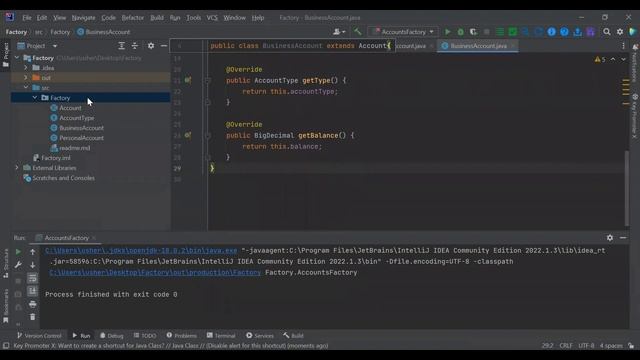Switch to BusinessAccount.java editor tab

click(x=478, y=46)
